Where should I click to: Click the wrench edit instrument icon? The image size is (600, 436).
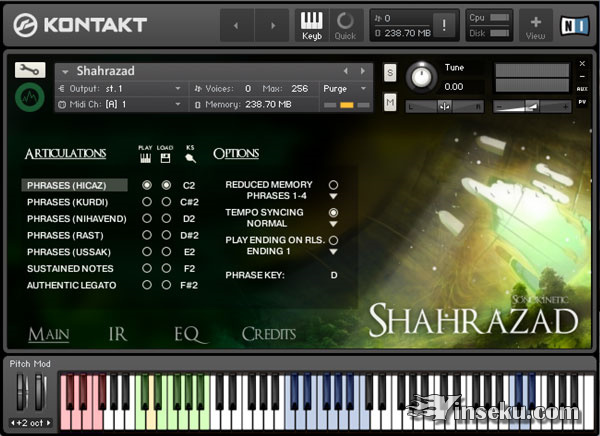click(x=28, y=70)
